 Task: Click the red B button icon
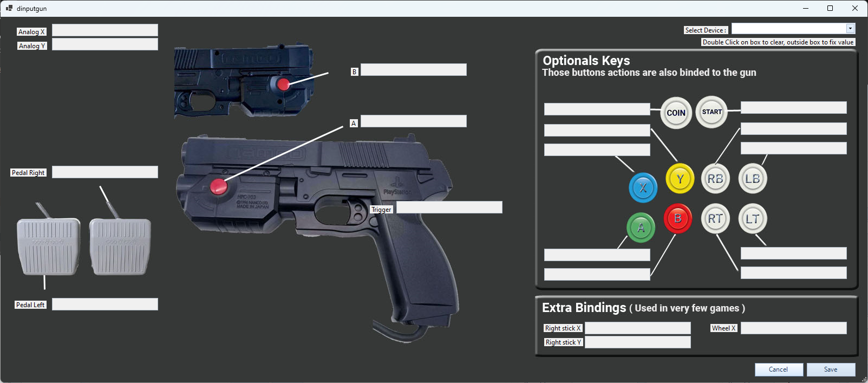[x=677, y=219]
